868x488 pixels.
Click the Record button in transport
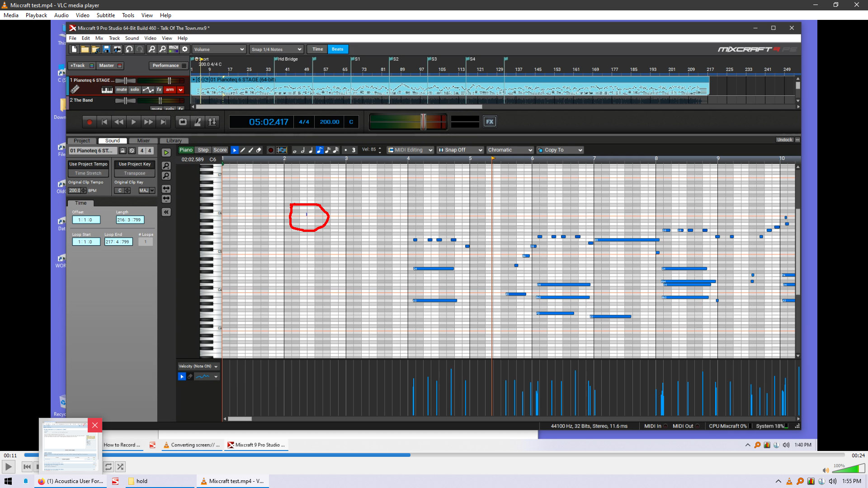[90, 122]
